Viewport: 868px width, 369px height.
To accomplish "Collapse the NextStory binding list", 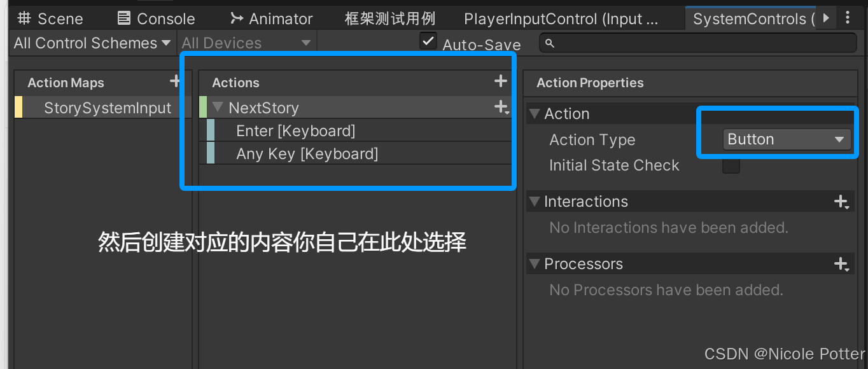I will [x=217, y=107].
